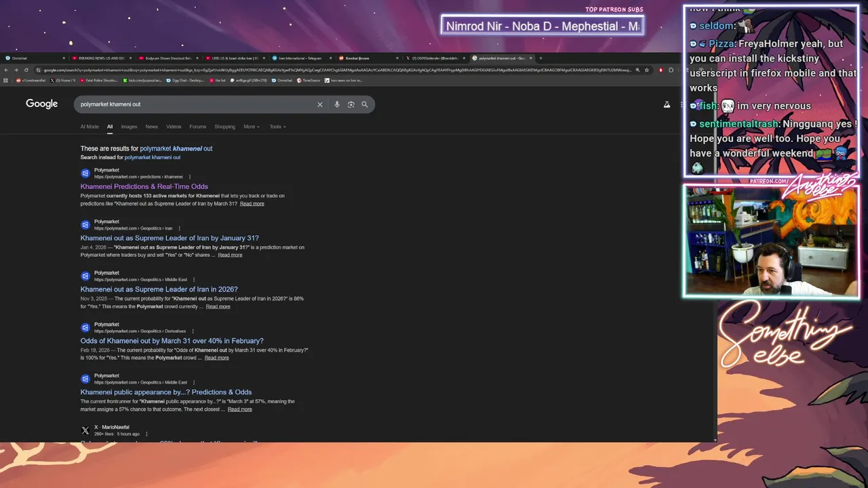
Task: Click Read more under January 31 snippet
Action: (x=230, y=255)
